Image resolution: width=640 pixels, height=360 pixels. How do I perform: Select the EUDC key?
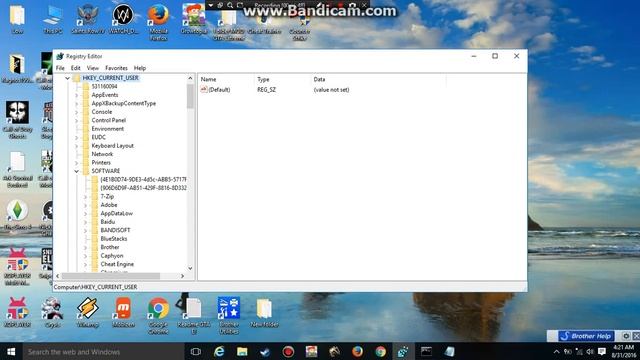(98, 137)
